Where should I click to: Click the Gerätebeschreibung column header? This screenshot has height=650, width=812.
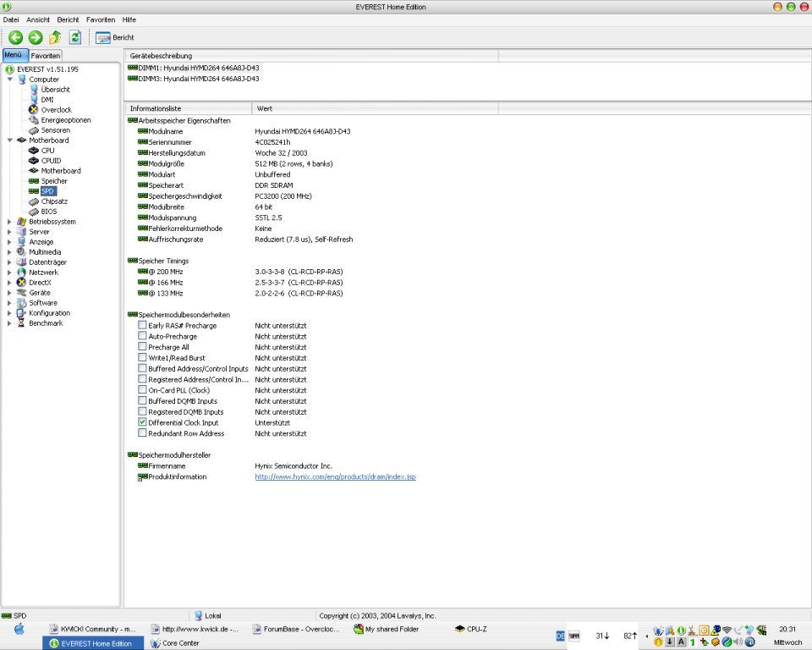[x=311, y=56]
